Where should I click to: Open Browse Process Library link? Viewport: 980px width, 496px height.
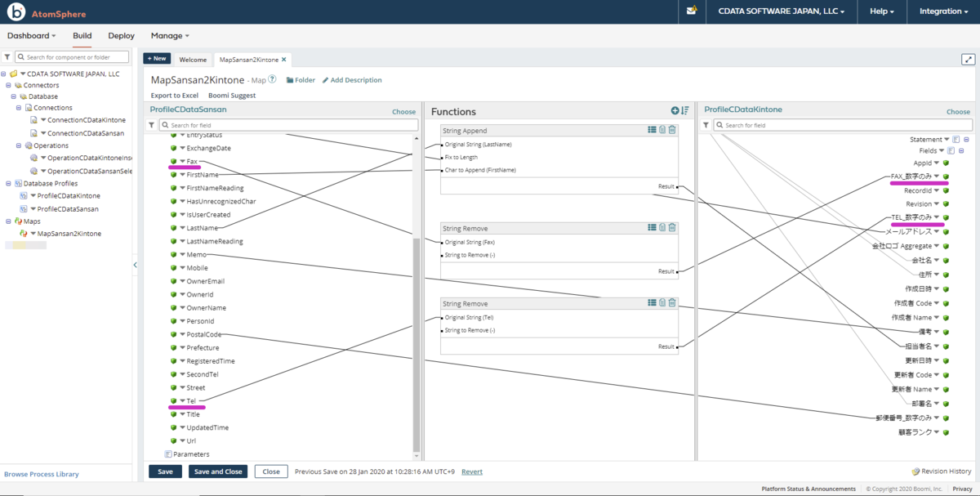(42, 474)
